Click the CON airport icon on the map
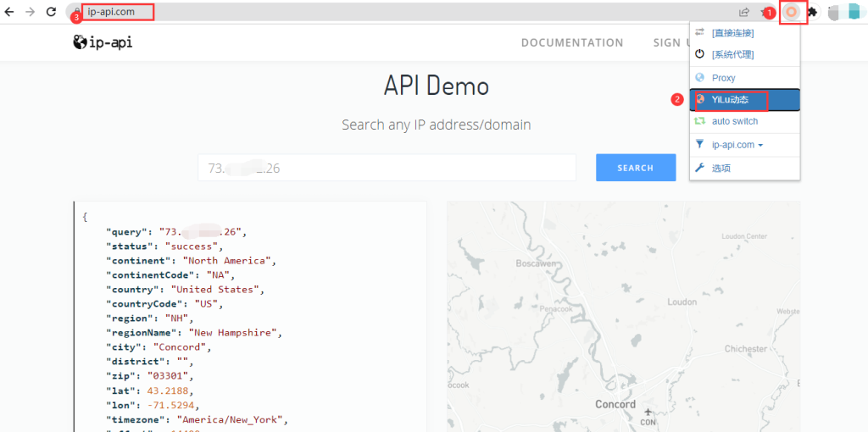868x432 pixels. 648,413
